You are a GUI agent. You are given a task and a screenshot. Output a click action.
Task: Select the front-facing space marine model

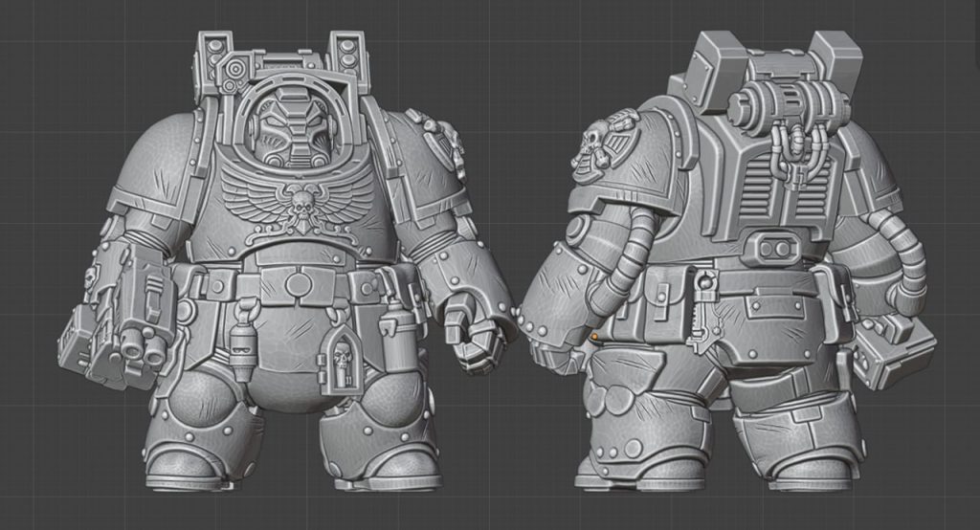[x=287, y=262]
